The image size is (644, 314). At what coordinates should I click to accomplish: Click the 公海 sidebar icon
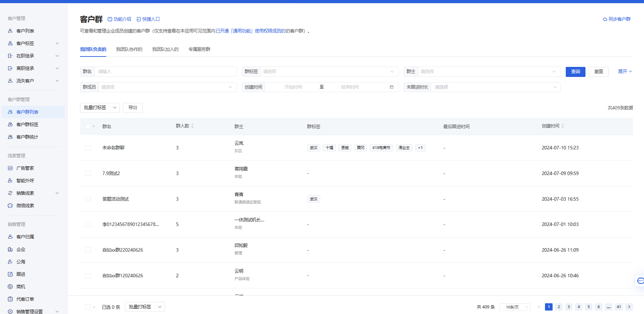click(10, 262)
